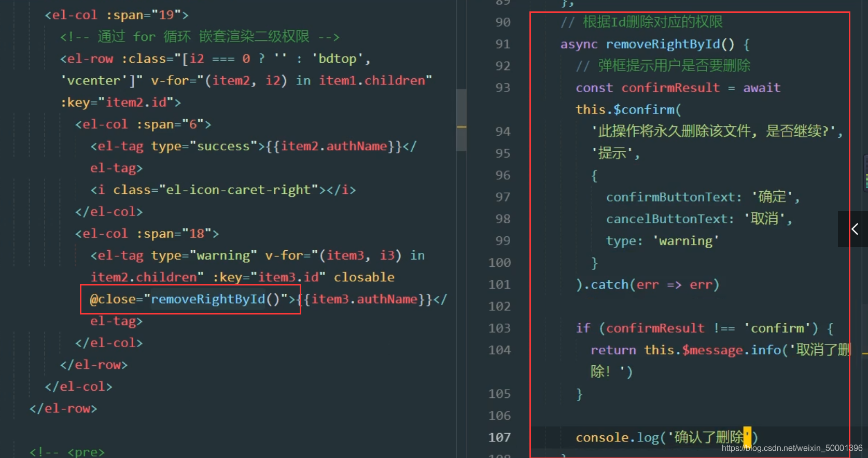868x458 pixels.
Task: Click the '<el-col :span="19">' tag
Action: tap(117, 15)
